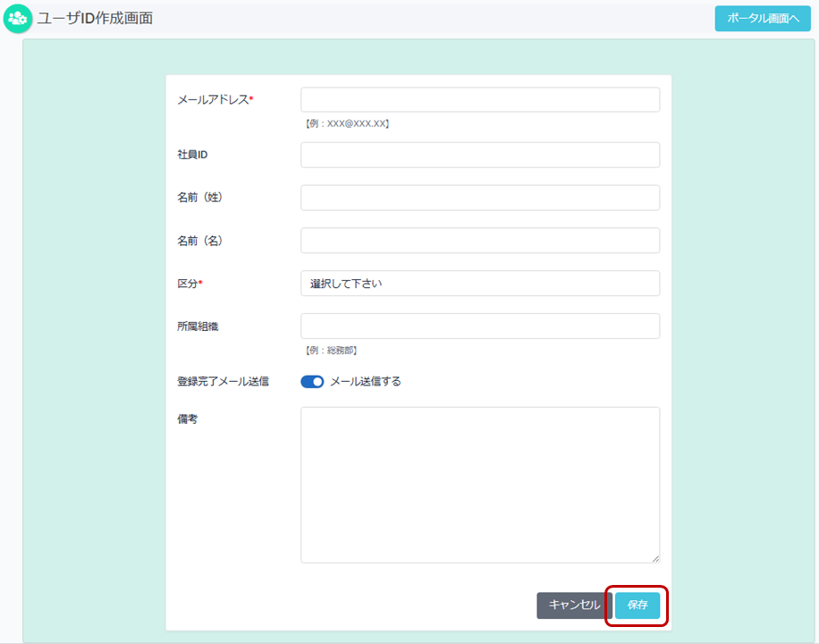819x644 pixels.
Task: Click the メール送信する toggle label text
Action: [x=366, y=382]
